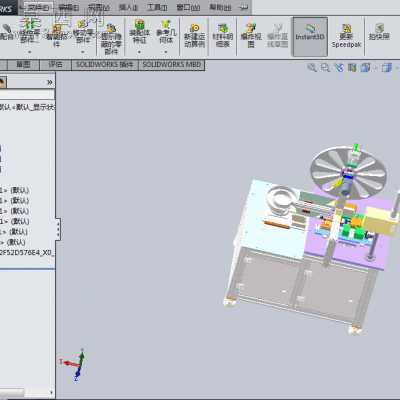Image resolution: width=400 pixels, height=400 pixels.
Task: Click the feature tree panel collapse handle
Action: [x=58, y=229]
